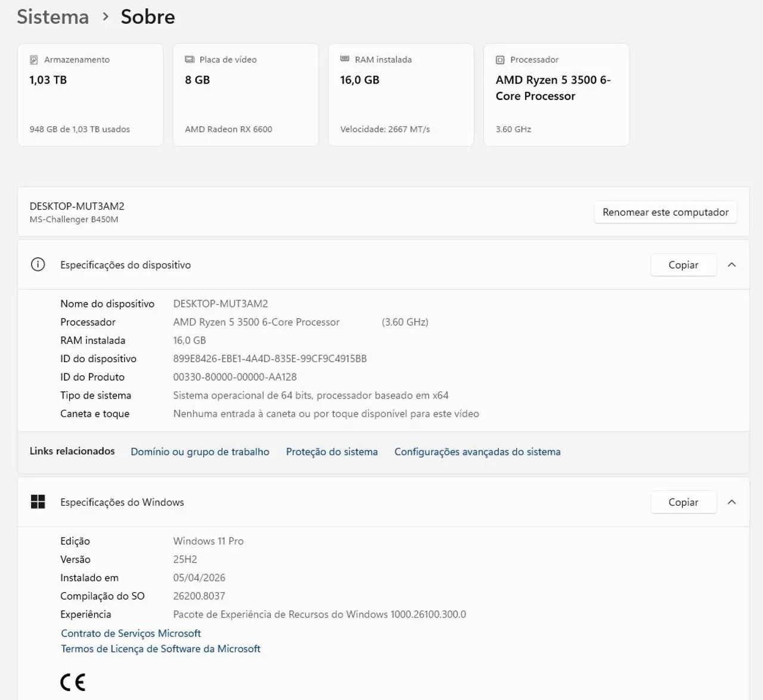
Task: Select the ID do Produto value 00330-80000-00000-AA128
Action: coord(235,377)
